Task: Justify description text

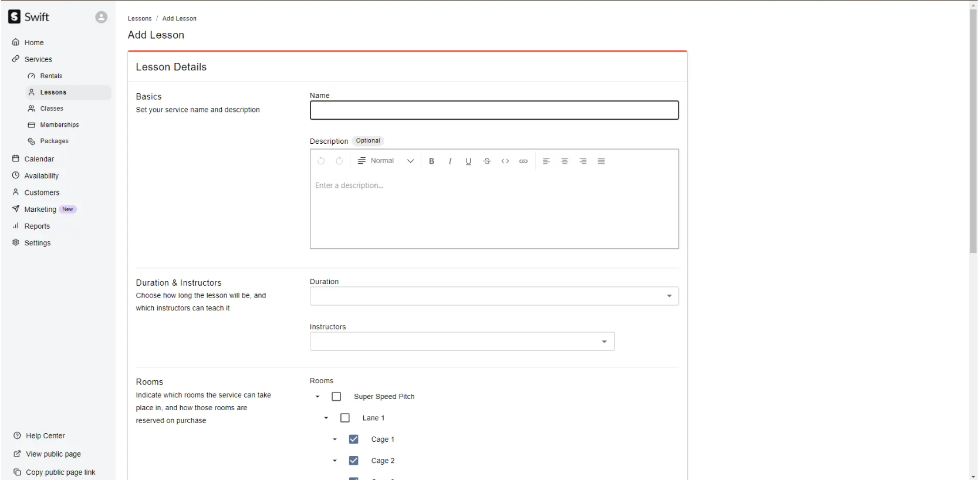Action: click(x=601, y=161)
